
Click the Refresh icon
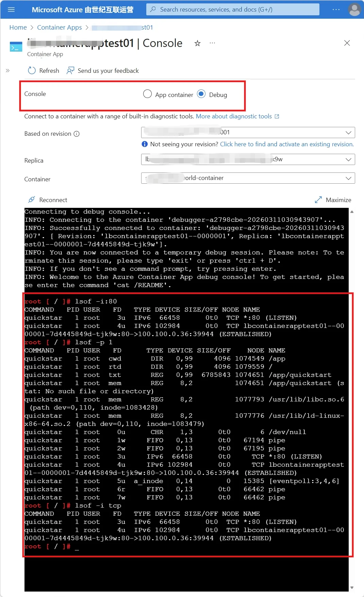32,70
